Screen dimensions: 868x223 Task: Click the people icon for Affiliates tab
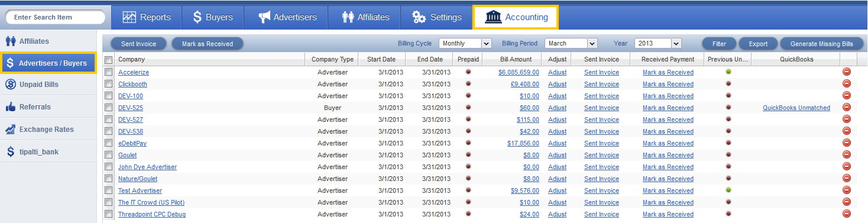click(348, 17)
